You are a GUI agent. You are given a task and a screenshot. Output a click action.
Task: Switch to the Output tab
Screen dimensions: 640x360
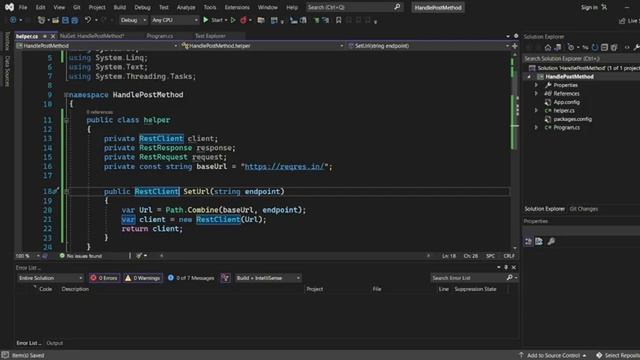click(54, 343)
